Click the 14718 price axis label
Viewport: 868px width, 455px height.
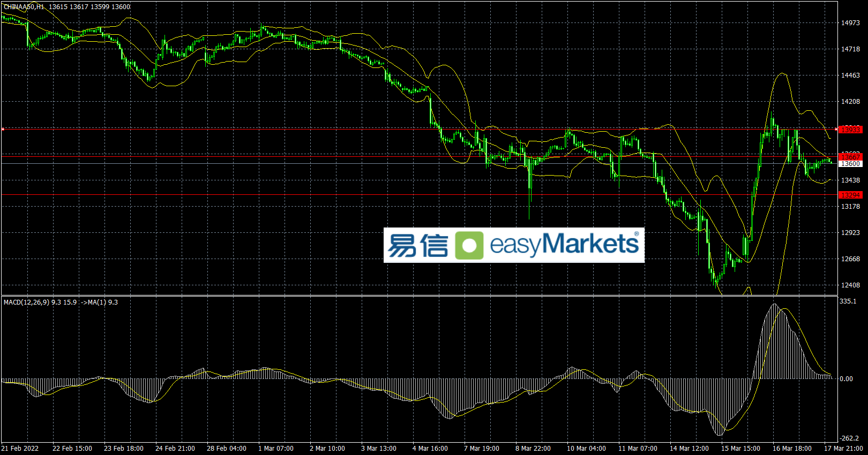(x=850, y=49)
